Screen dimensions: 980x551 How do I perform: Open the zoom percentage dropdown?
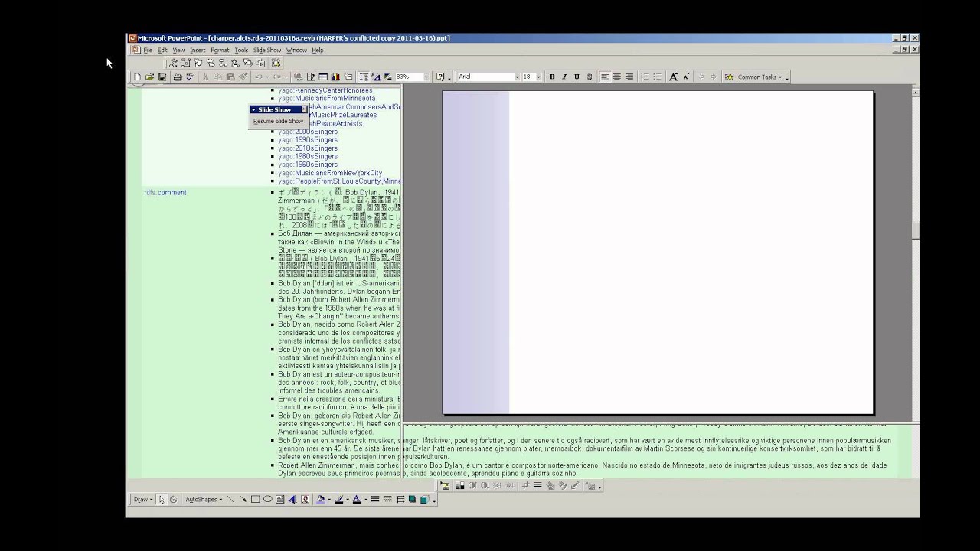[x=426, y=77]
